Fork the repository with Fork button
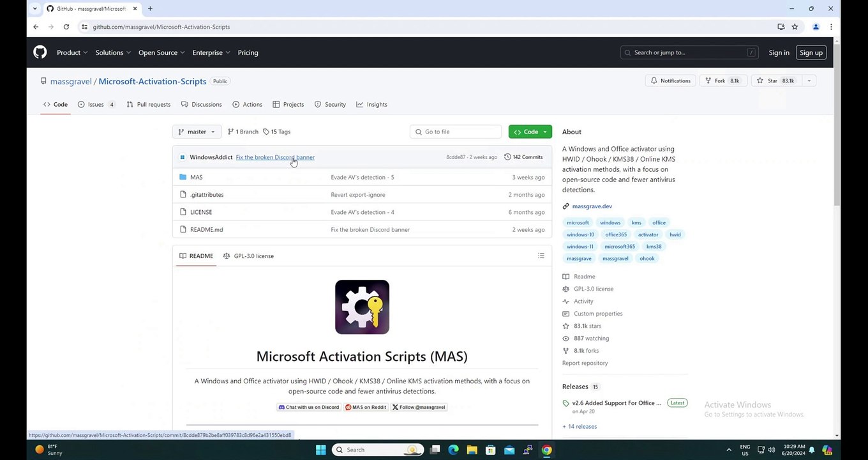The width and height of the screenshot is (868, 460). (x=722, y=81)
